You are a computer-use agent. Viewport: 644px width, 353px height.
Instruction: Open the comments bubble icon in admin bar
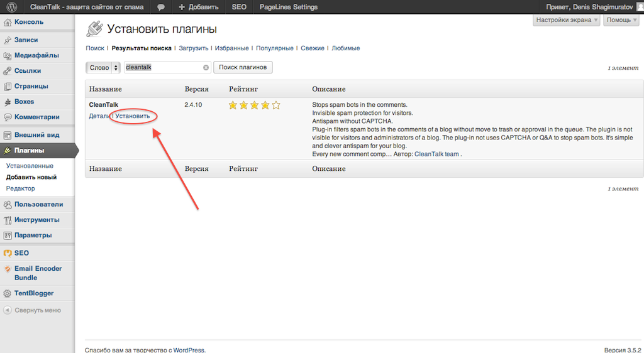[x=161, y=8]
